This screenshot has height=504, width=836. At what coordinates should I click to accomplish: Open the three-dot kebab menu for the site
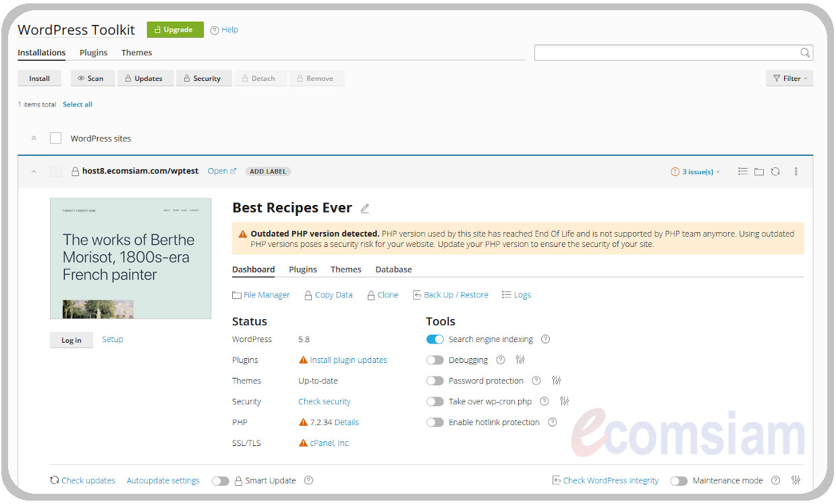tap(796, 171)
